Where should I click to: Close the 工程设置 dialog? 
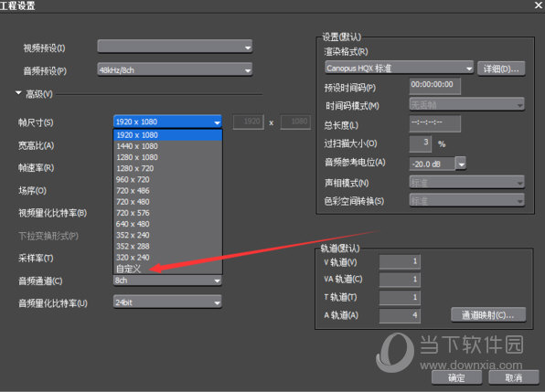coord(539,5)
